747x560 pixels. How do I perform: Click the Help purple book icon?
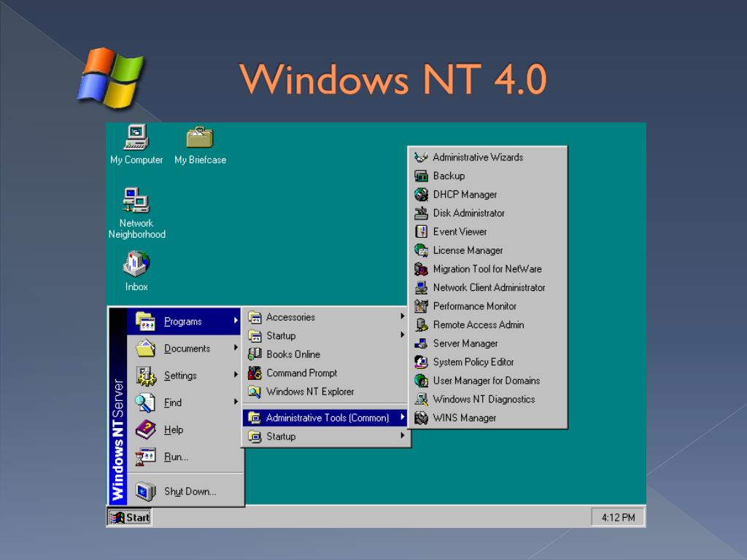(145, 429)
